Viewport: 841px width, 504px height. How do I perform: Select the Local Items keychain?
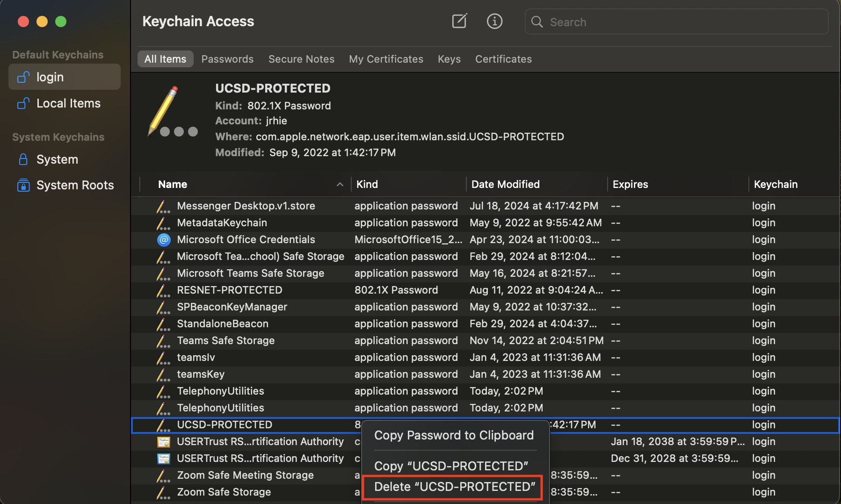click(x=68, y=103)
